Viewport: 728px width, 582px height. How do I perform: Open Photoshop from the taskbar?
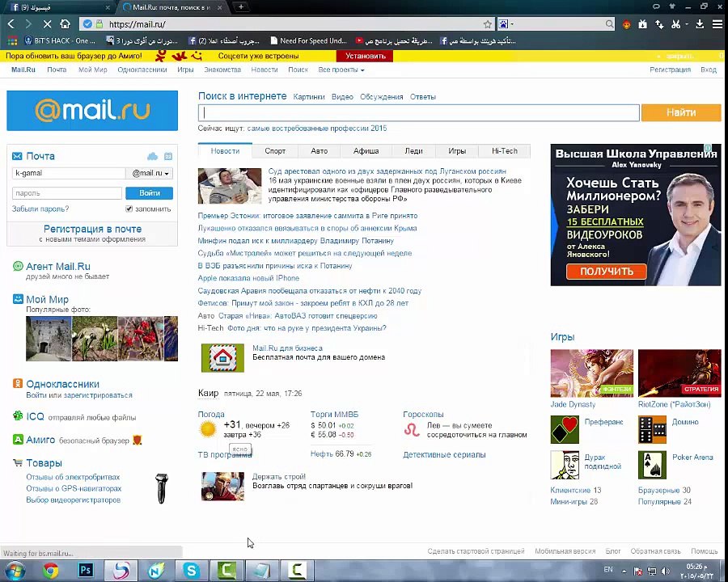point(86,571)
